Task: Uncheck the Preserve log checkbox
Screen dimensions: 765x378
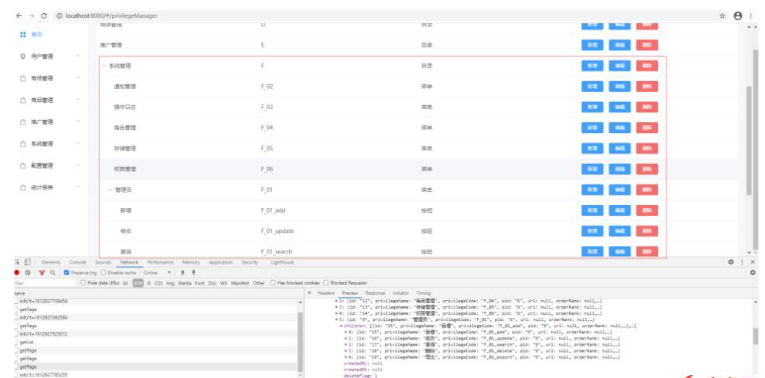Action: 67,273
